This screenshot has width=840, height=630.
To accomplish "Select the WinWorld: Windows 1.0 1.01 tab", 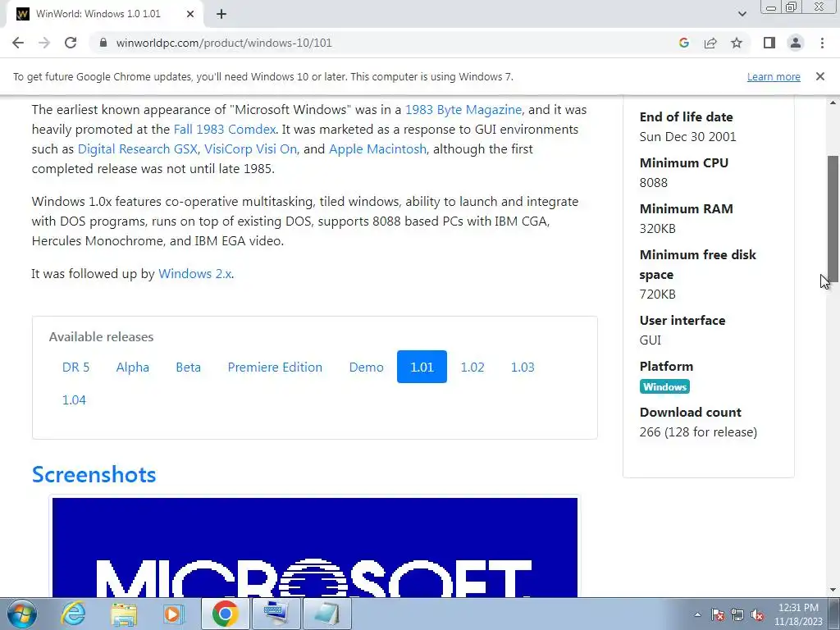I will (104, 14).
